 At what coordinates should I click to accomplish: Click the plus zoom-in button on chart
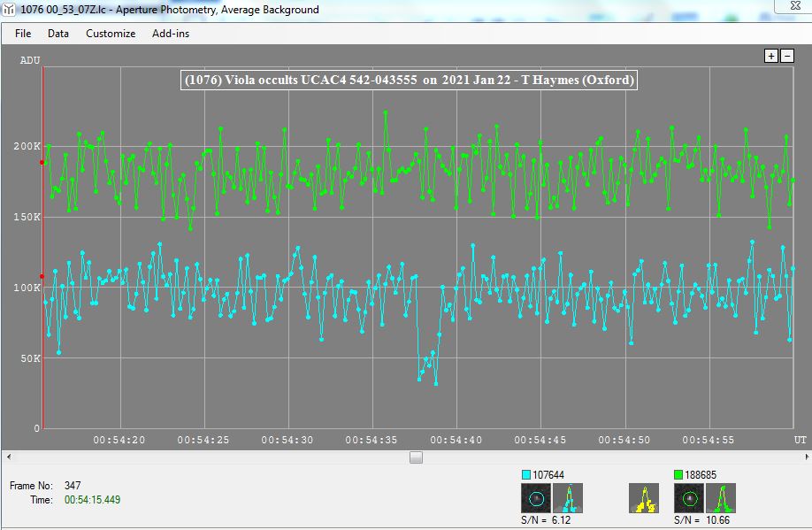(x=771, y=56)
